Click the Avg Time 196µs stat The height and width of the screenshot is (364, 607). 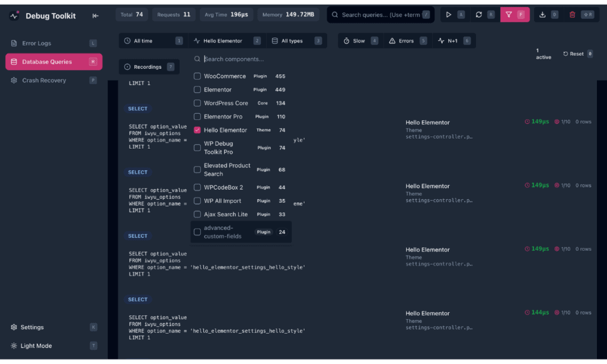[x=226, y=15]
